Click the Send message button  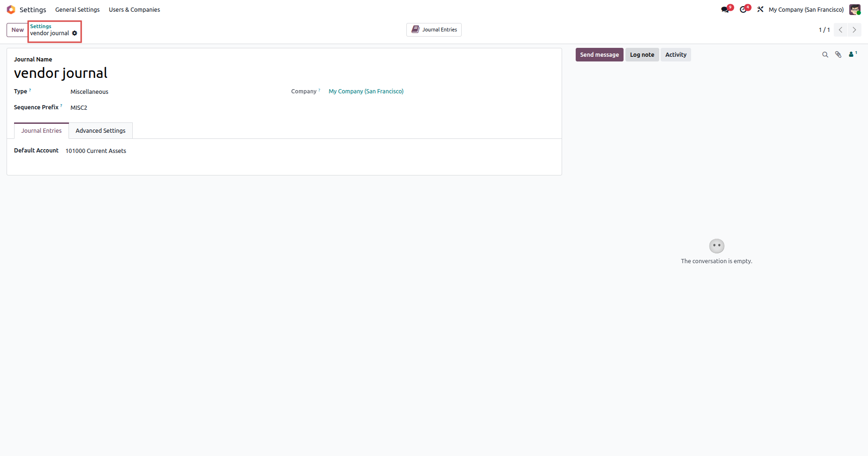coord(599,55)
